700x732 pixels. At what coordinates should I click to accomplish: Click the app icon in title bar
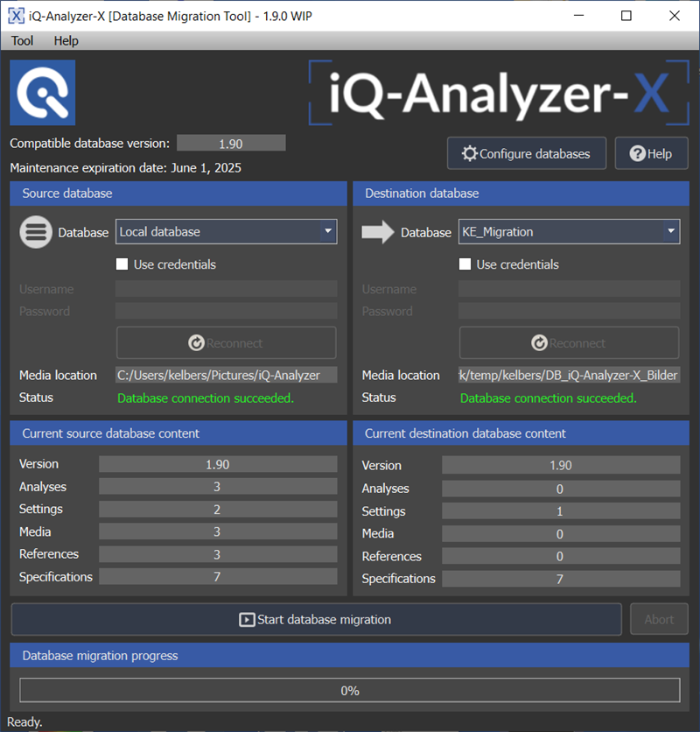pyautogui.click(x=16, y=16)
